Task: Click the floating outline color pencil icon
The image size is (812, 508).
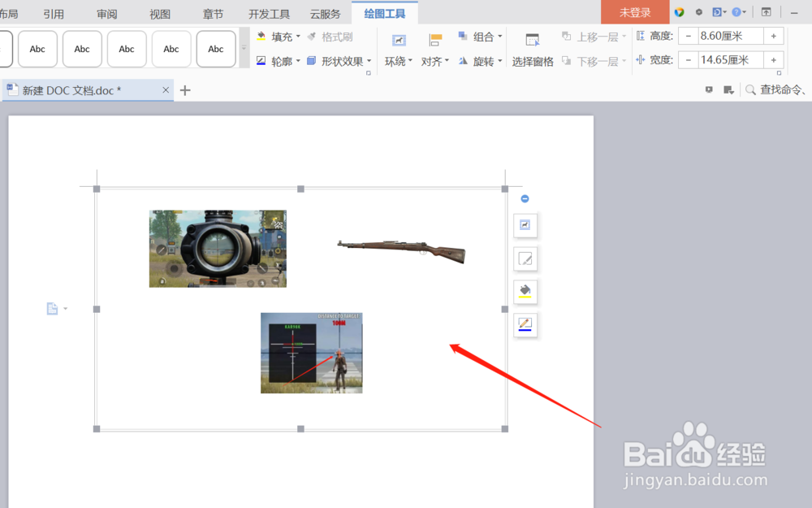Action: 525,324
